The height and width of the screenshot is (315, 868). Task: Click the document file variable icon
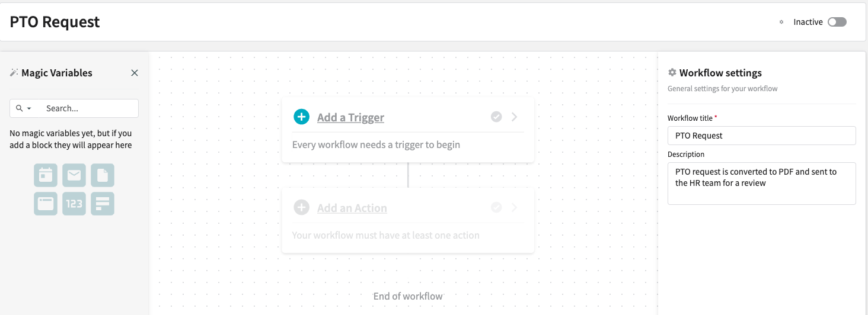pyautogui.click(x=103, y=175)
